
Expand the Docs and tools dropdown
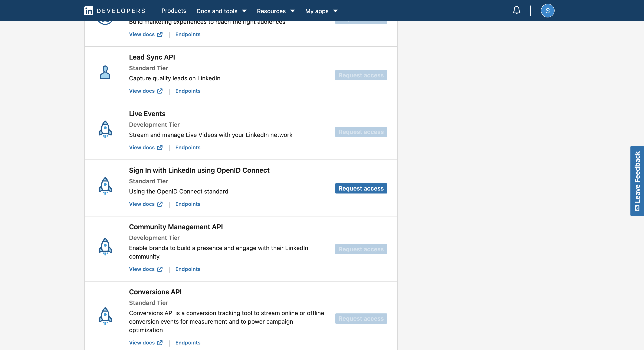[x=221, y=11]
